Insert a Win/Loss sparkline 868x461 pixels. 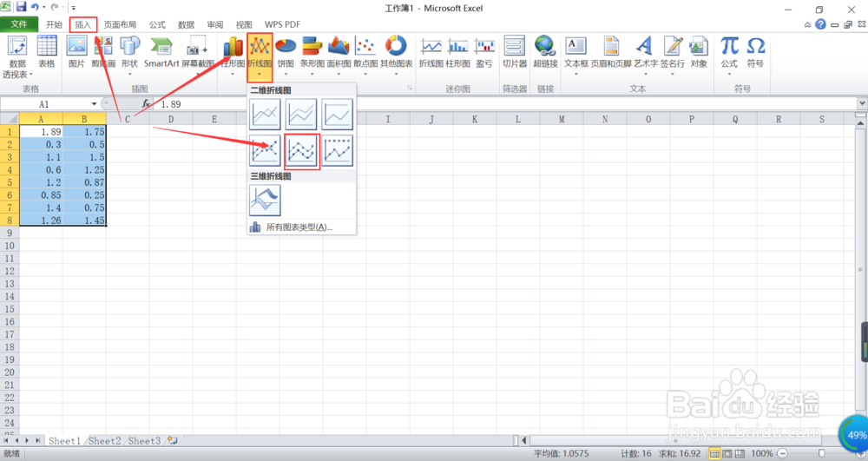pyautogui.click(x=484, y=53)
